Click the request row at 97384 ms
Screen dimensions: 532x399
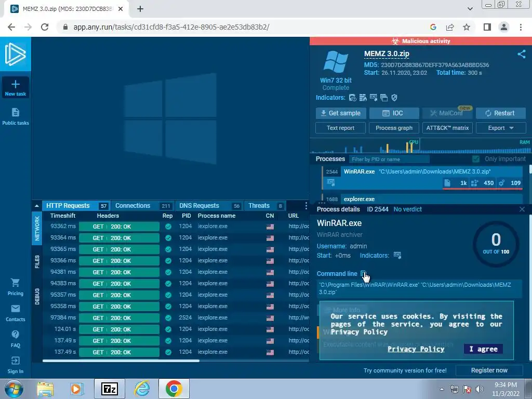coord(176,318)
